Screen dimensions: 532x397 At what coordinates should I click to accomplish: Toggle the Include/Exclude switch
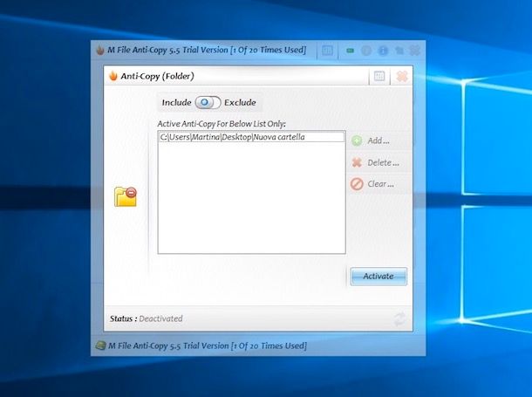[x=208, y=102]
